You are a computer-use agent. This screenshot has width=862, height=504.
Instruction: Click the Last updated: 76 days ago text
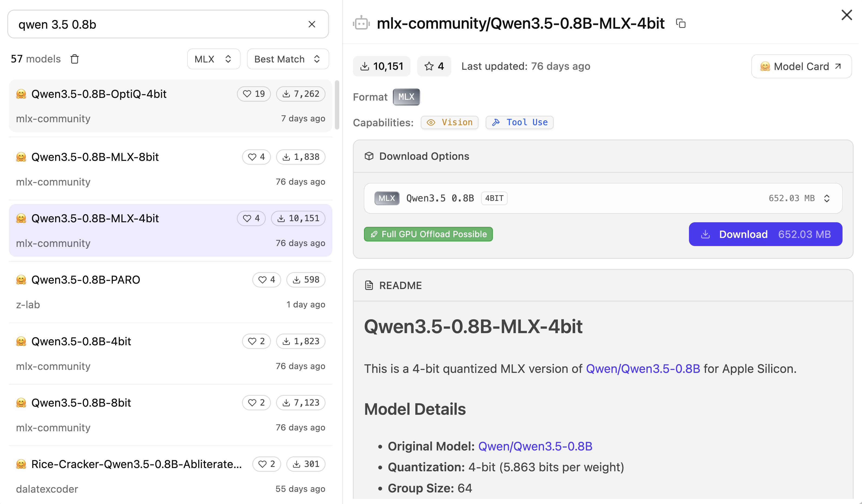pyautogui.click(x=526, y=66)
